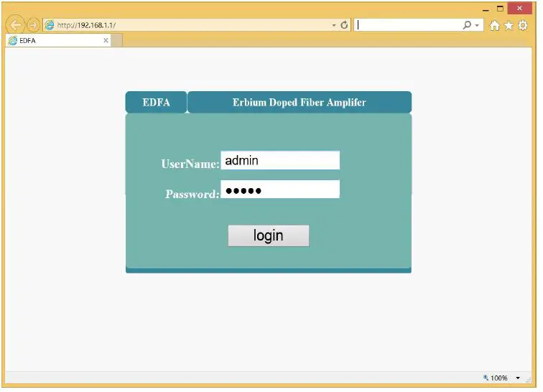
Task: Click the Internet Explorer icon in address bar
Action: coord(50,25)
